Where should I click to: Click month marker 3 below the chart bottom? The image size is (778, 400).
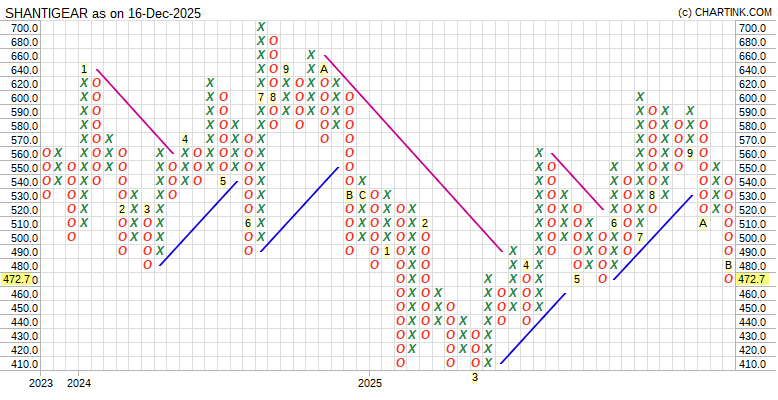click(475, 377)
